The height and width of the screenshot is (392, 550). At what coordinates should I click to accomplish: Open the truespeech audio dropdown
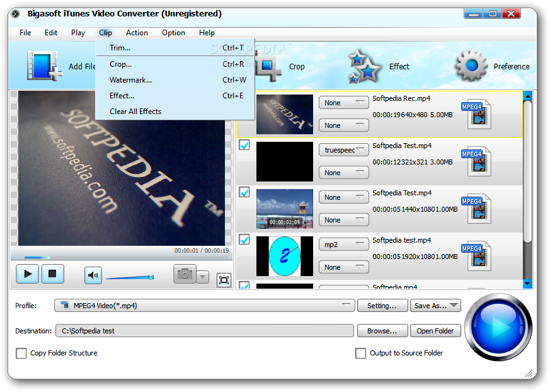(344, 150)
